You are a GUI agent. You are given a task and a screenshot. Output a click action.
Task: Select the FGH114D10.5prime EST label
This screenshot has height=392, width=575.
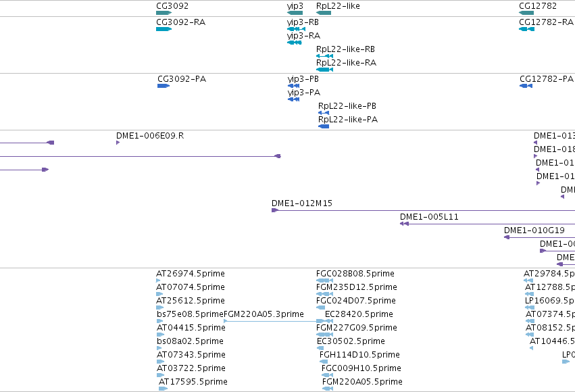pos(359,355)
